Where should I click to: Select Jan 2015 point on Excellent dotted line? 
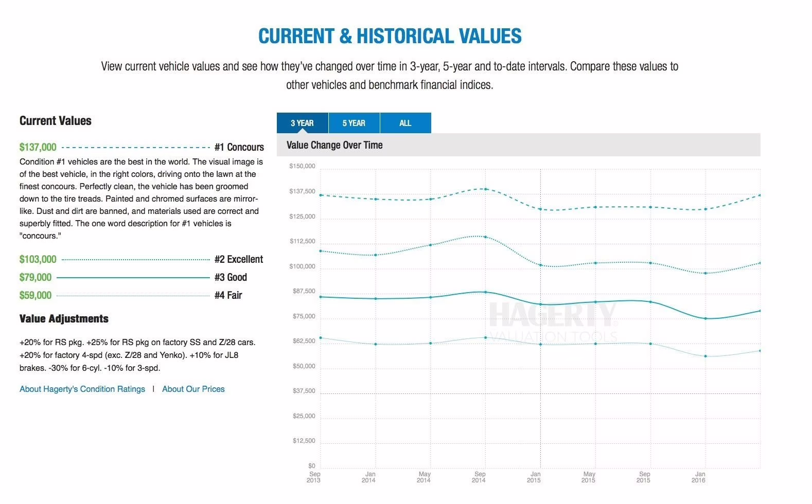click(x=540, y=265)
